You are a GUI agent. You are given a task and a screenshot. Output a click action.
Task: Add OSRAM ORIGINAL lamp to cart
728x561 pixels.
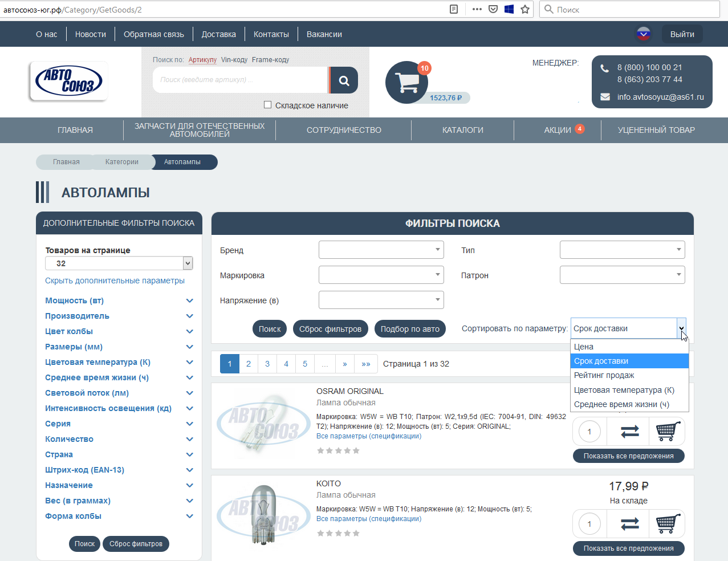tap(668, 432)
